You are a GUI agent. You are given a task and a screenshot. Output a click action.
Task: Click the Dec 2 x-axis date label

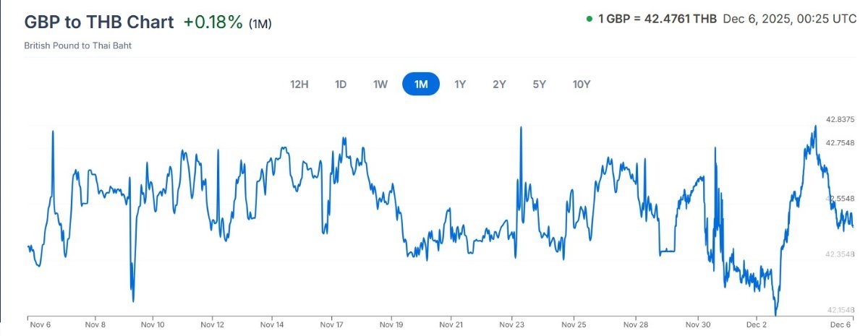[x=757, y=325]
